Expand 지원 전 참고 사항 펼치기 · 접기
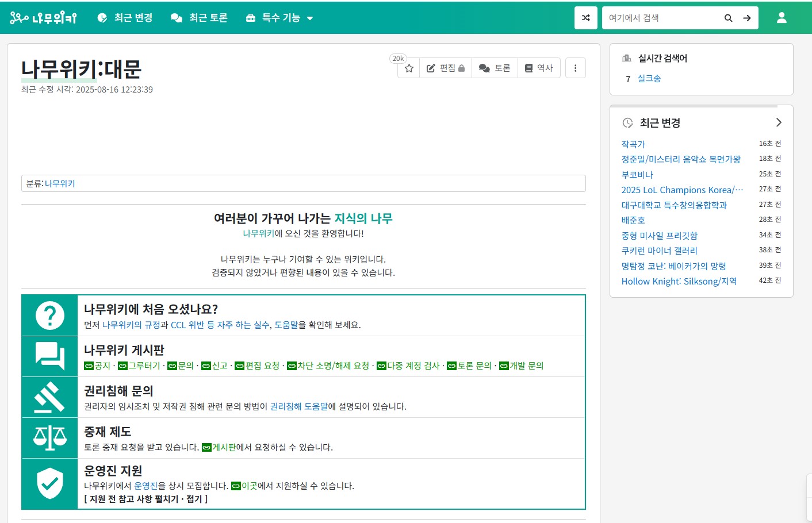This screenshot has width=812, height=523. coord(146,499)
